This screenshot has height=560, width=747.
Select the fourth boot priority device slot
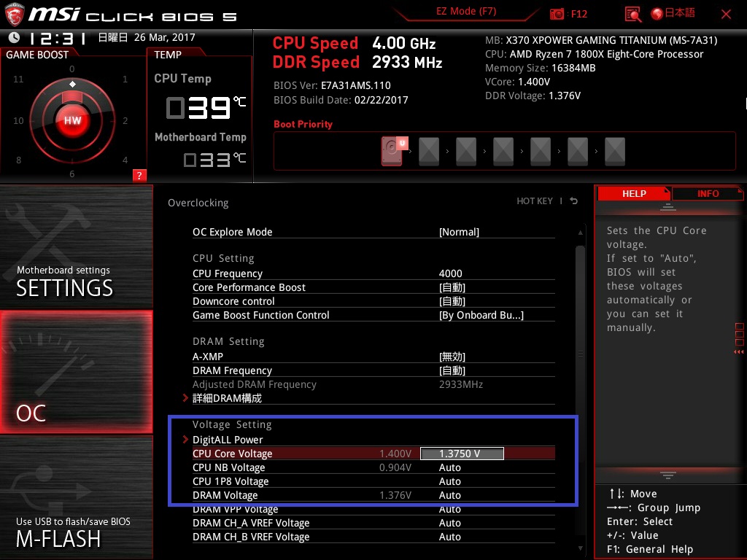503,152
